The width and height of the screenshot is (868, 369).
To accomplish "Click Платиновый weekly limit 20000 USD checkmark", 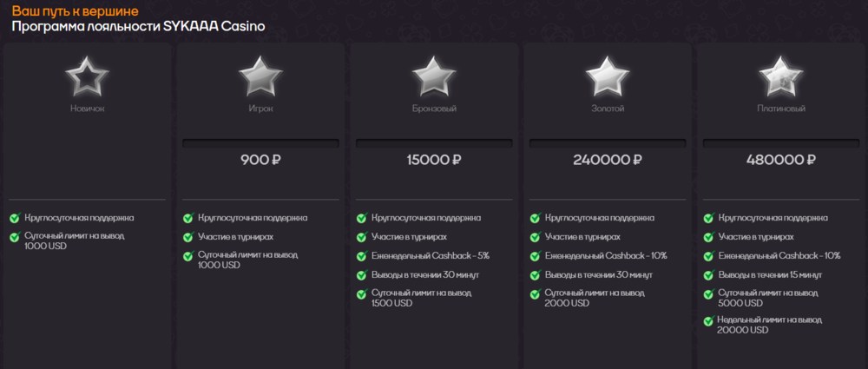I will click(709, 321).
